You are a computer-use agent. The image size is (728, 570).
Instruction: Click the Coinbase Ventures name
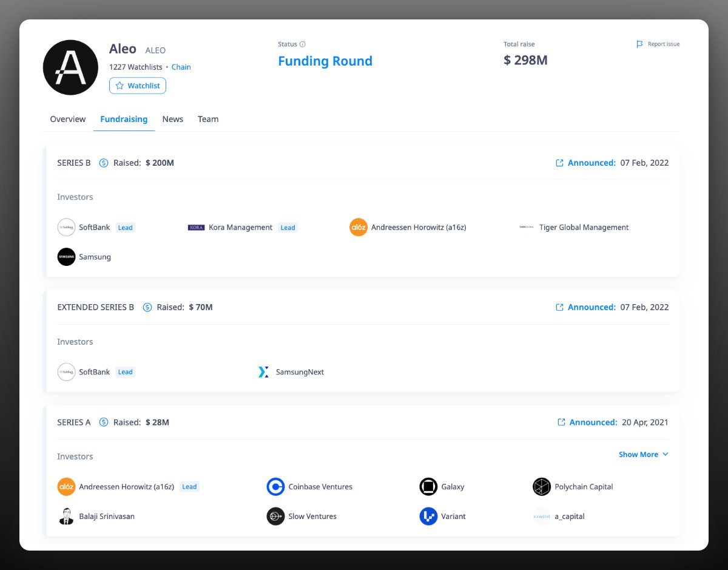(320, 486)
